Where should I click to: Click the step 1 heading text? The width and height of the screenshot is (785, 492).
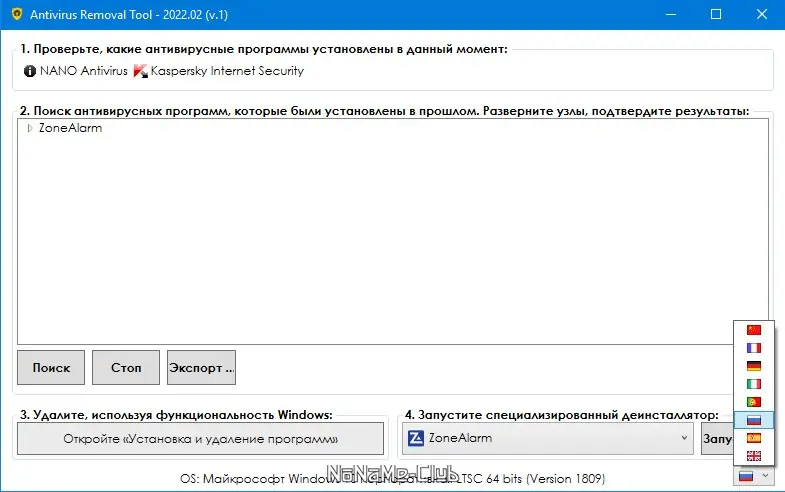click(x=263, y=49)
